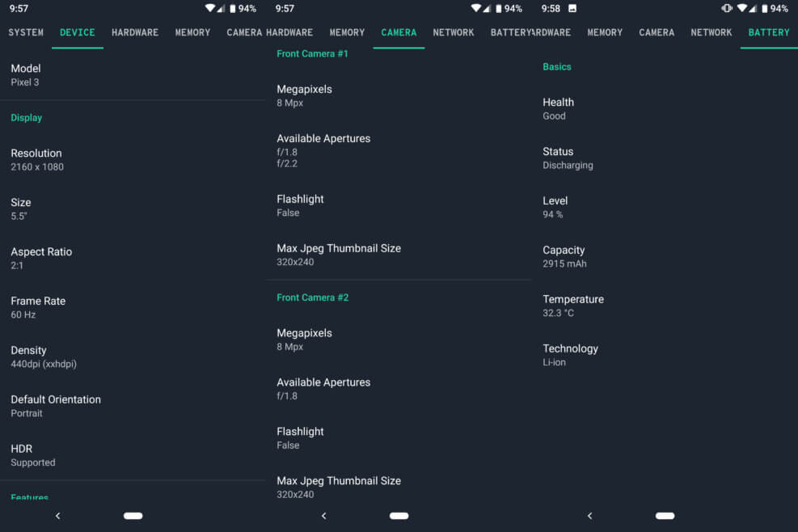Select the Frame Rate 60 Hz row
The width and height of the screenshot is (798, 532).
pyautogui.click(x=38, y=307)
